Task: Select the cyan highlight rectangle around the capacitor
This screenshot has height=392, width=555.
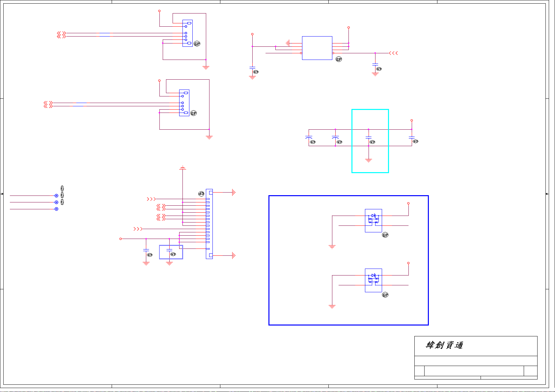Action: point(370,141)
